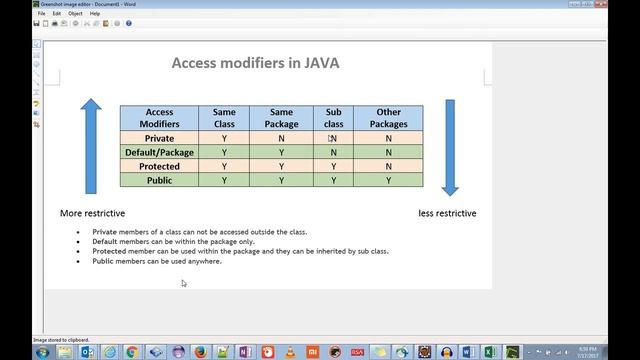Viewport: 640px width, 360px height.
Task: Open Excel from the taskbar
Action: (x=490, y=352)
